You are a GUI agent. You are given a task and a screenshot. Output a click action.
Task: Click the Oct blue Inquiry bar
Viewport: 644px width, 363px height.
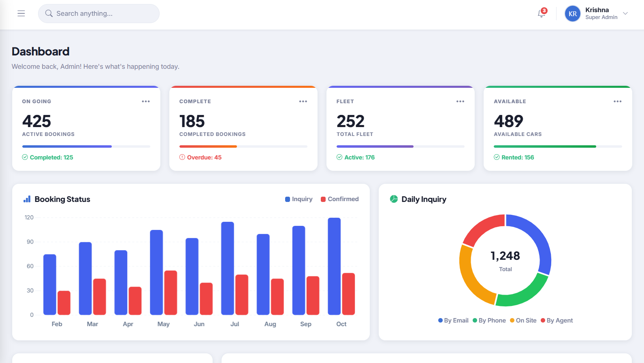(x=334, y=266)
